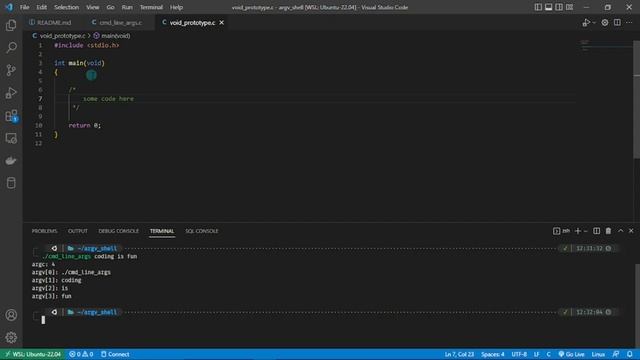Open the Accounts menu icon
Screen dimensions: 640x360
[x=11, y=315]
